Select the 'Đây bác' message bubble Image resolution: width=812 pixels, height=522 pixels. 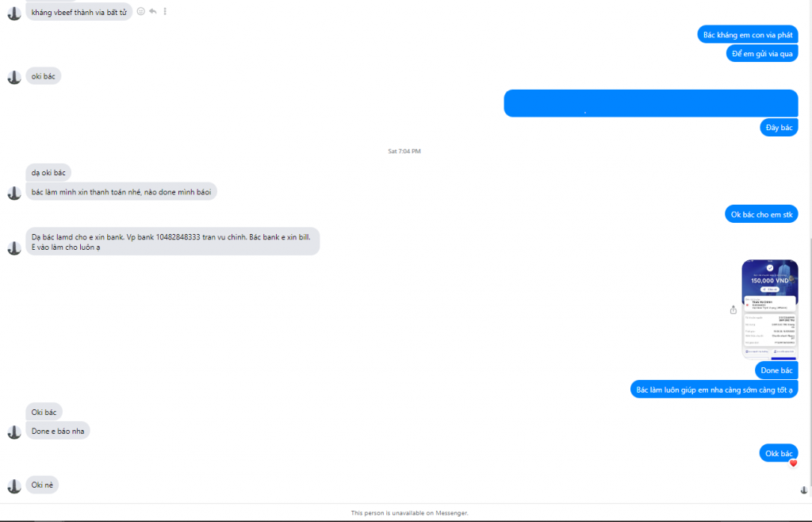pos(779,128)
